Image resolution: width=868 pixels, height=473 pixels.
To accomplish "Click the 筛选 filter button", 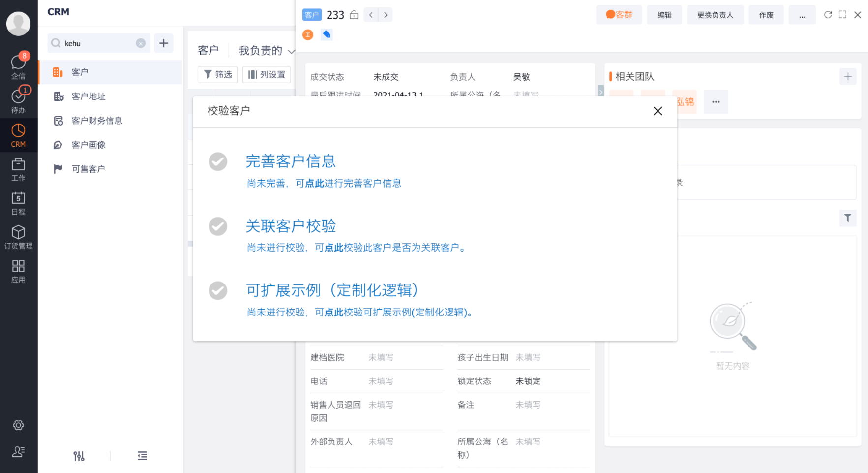I will click(x=218, y=74).
